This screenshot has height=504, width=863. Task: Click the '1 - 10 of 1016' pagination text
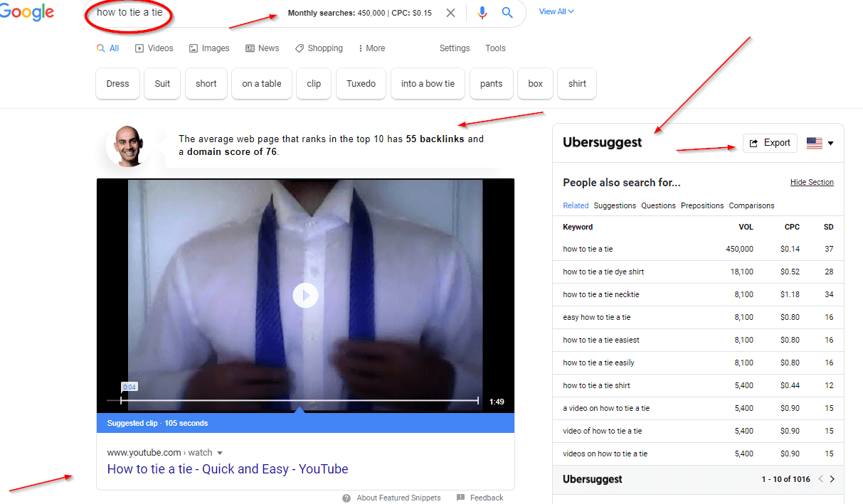785,479
